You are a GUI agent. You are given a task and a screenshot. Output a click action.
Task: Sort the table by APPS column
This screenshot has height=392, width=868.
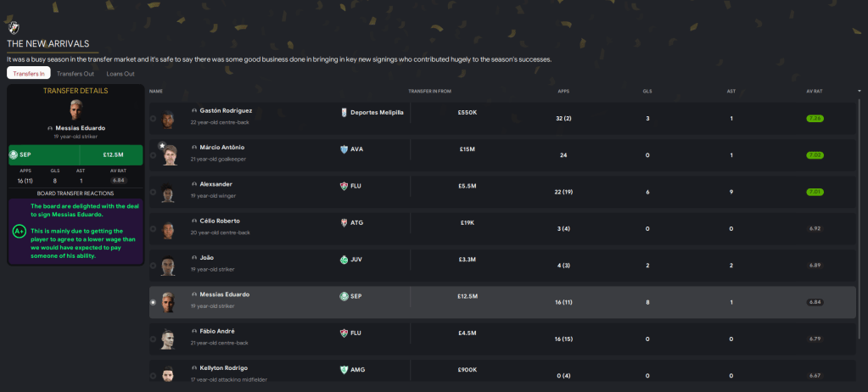click(x=563, y=90)
